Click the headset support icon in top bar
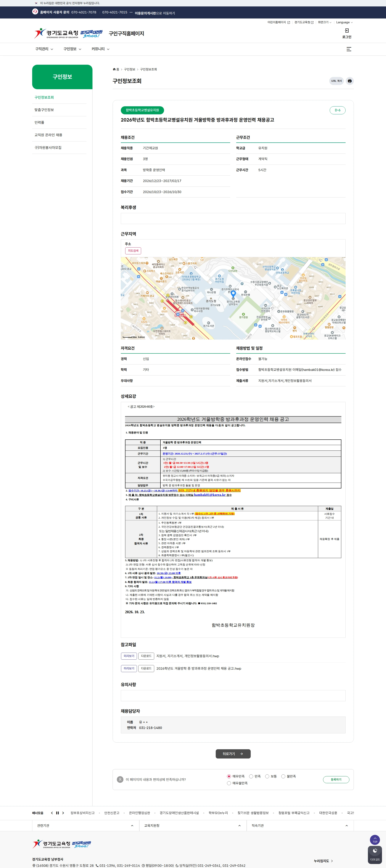The image size is (386, 868). pyautogui.click(x=35, y=11)
